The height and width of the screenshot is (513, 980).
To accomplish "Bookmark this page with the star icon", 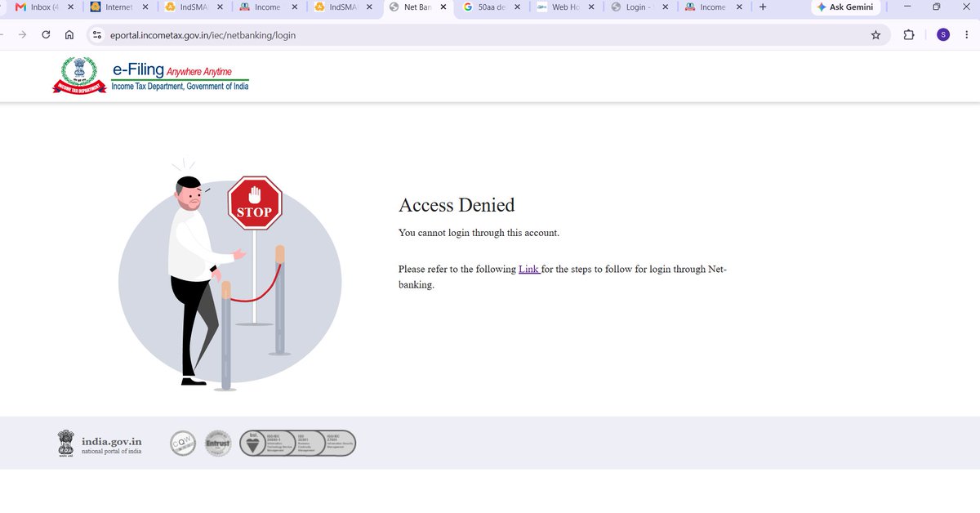I will click(875, 35).
